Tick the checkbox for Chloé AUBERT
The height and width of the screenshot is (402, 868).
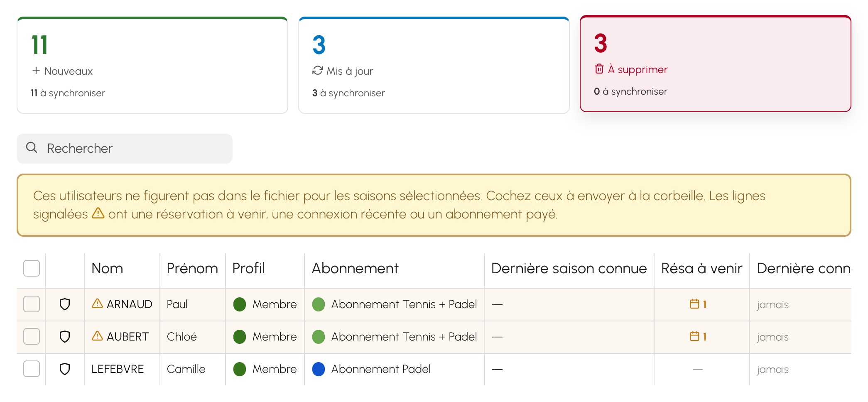[32, 336]
